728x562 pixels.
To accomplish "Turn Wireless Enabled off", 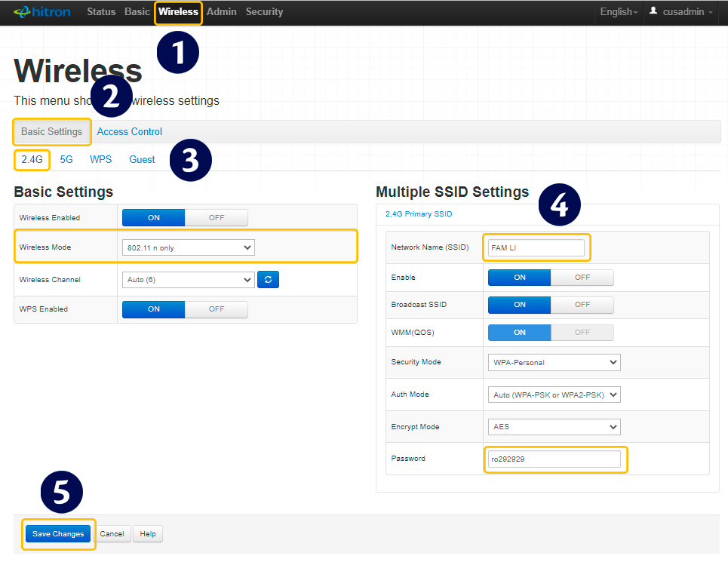I will [217, 218].
